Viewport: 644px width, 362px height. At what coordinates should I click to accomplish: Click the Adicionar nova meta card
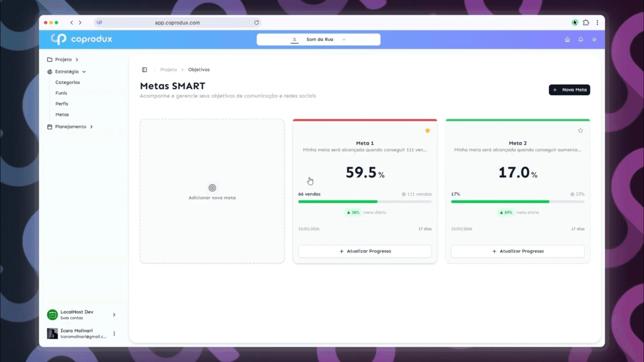tap(212, 191)
